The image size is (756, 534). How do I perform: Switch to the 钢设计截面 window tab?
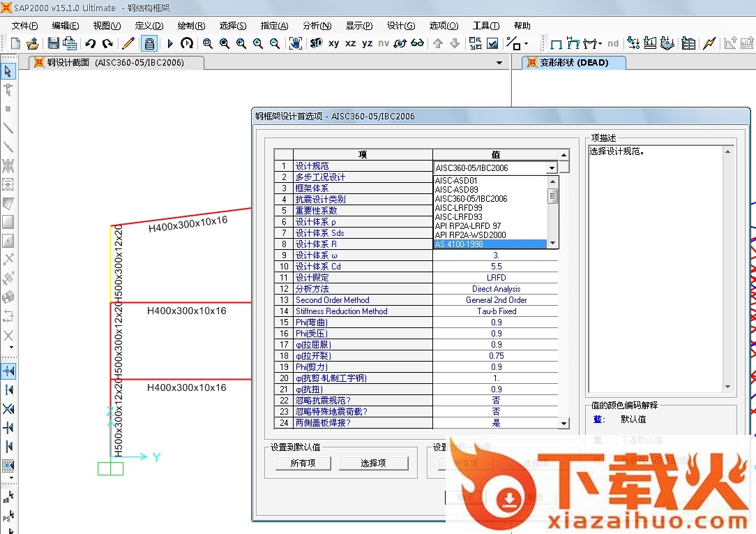116,63
